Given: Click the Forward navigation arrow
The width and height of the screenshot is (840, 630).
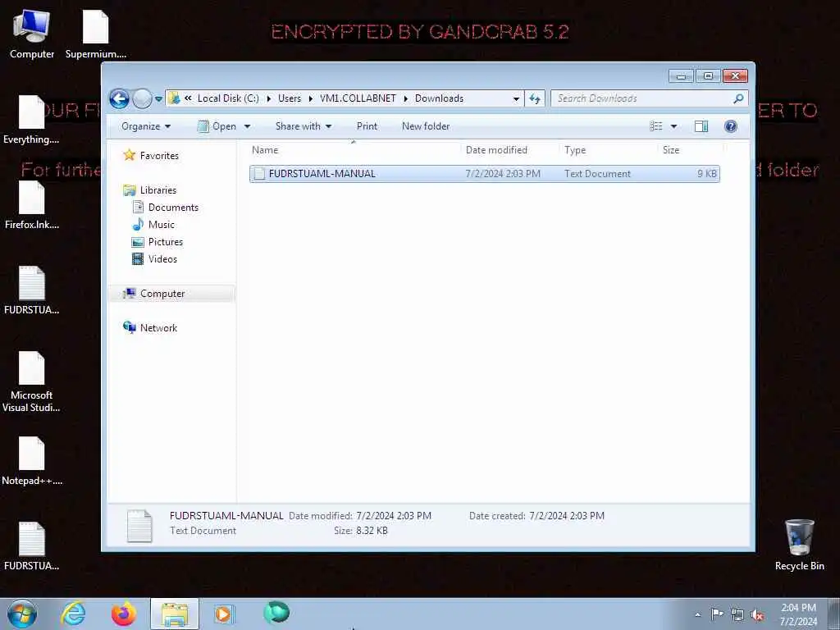Looking at the screenshot, I should point(142,98).
